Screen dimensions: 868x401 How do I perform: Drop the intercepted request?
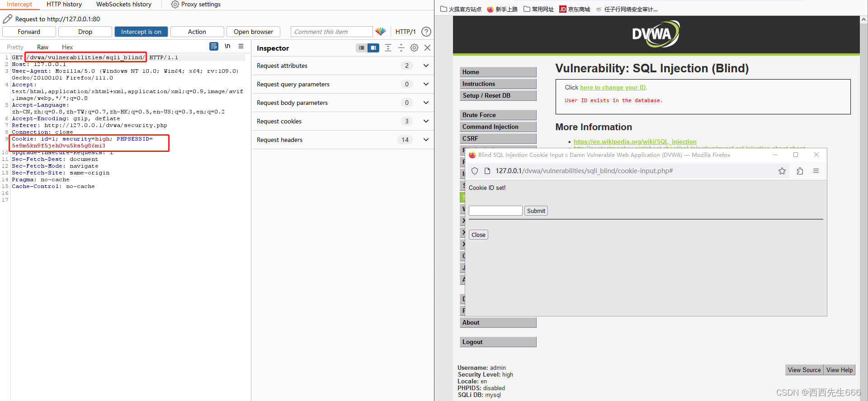pyautogui.click(x=85, y=32)
